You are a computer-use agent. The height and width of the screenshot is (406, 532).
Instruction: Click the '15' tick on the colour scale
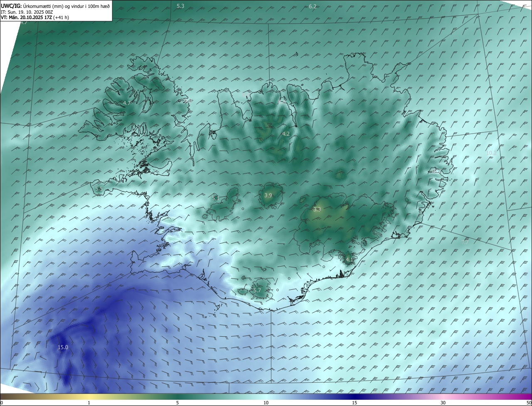[355, 403]
